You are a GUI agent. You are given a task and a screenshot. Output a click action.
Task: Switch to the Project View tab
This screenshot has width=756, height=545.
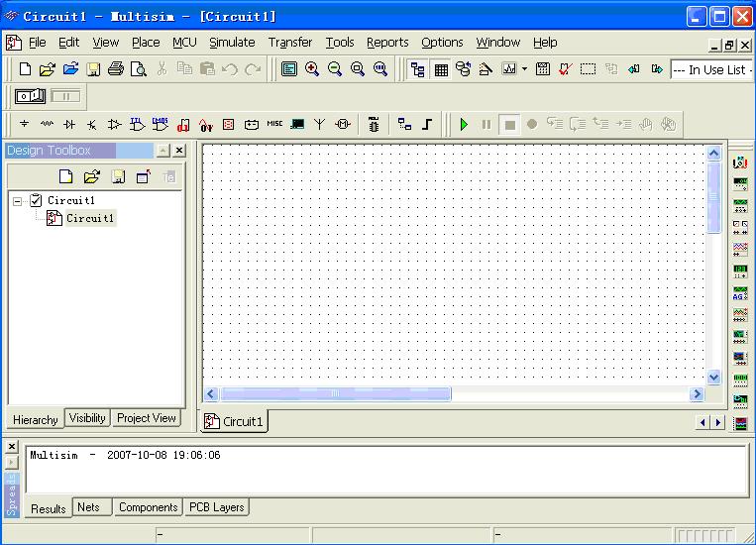click(x=147, y=418)
